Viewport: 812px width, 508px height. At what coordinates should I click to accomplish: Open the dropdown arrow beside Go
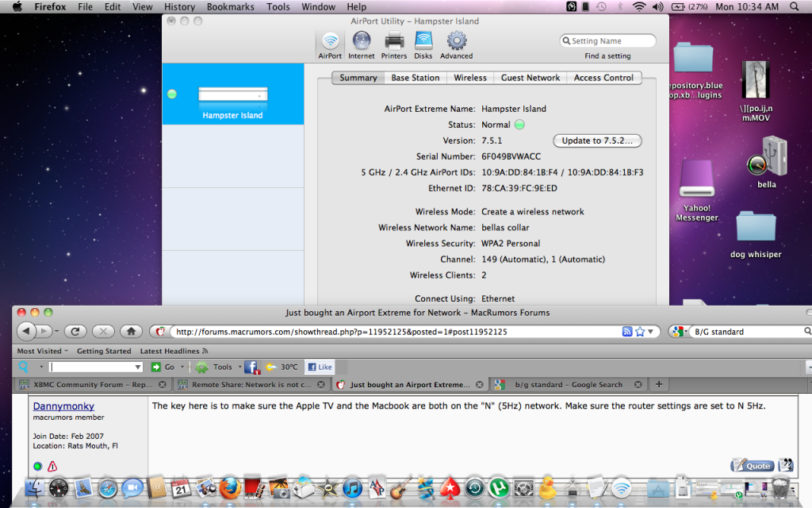click(x=182, y=367)
